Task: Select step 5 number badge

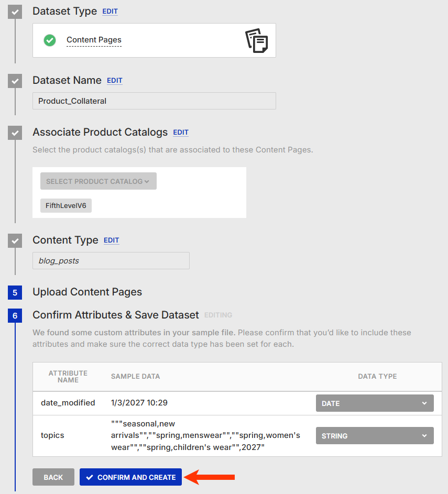Action: (15, 292)
